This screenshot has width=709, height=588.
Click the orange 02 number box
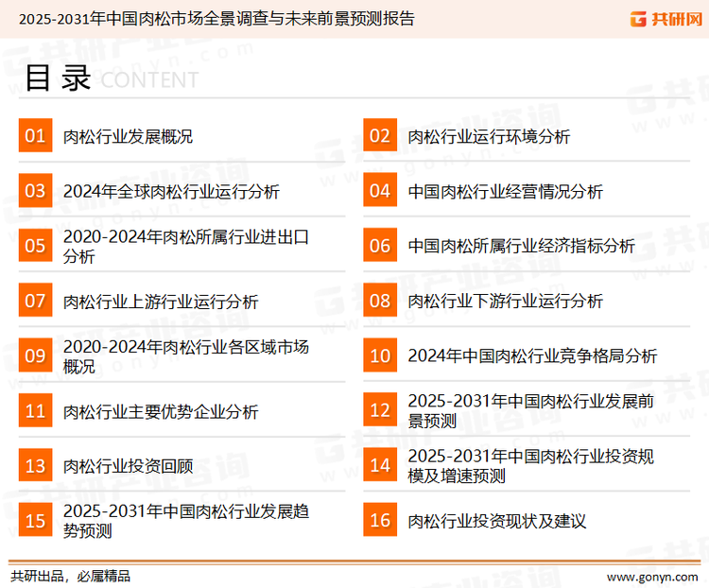point(380,135)
